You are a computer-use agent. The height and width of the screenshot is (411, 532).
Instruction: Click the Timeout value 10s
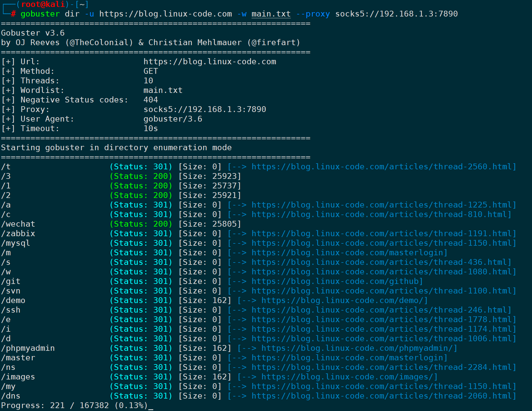151,129
